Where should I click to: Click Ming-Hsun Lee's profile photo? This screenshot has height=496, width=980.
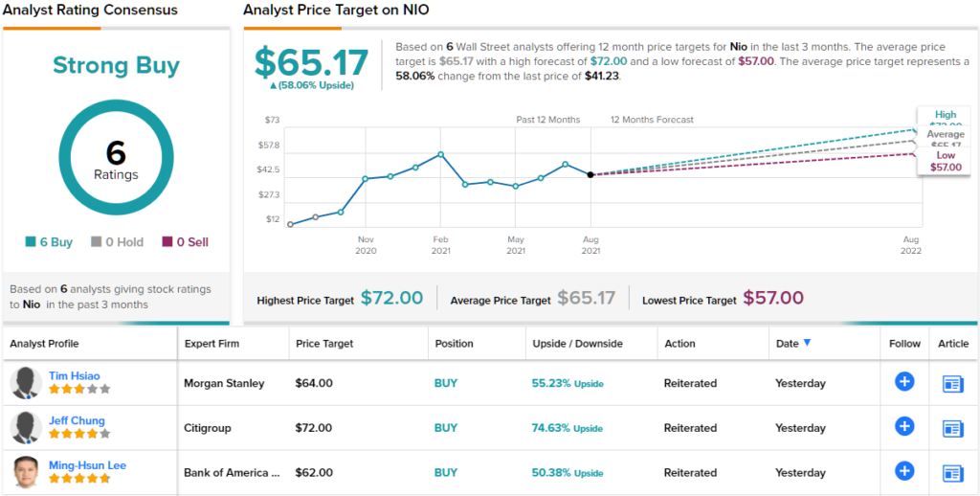[25, 472]
